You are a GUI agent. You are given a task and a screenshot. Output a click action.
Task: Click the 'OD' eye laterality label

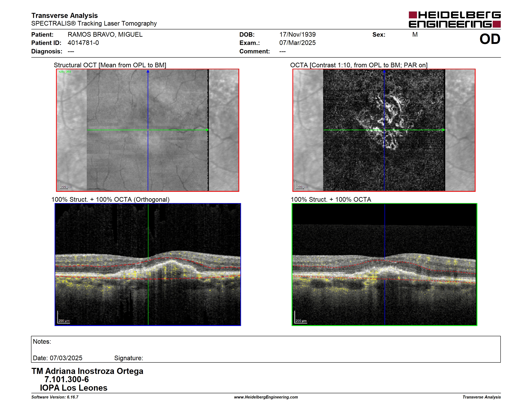click(490, 39)
